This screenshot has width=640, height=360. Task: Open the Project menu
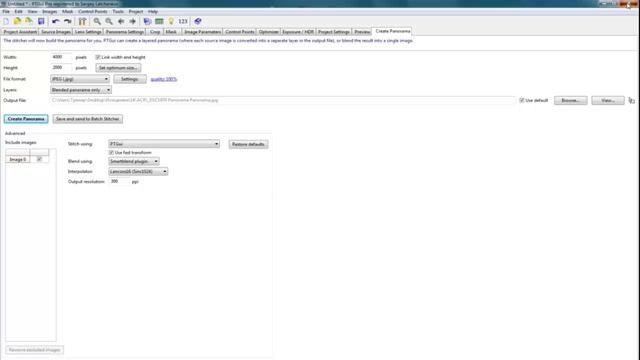point(136,11)
